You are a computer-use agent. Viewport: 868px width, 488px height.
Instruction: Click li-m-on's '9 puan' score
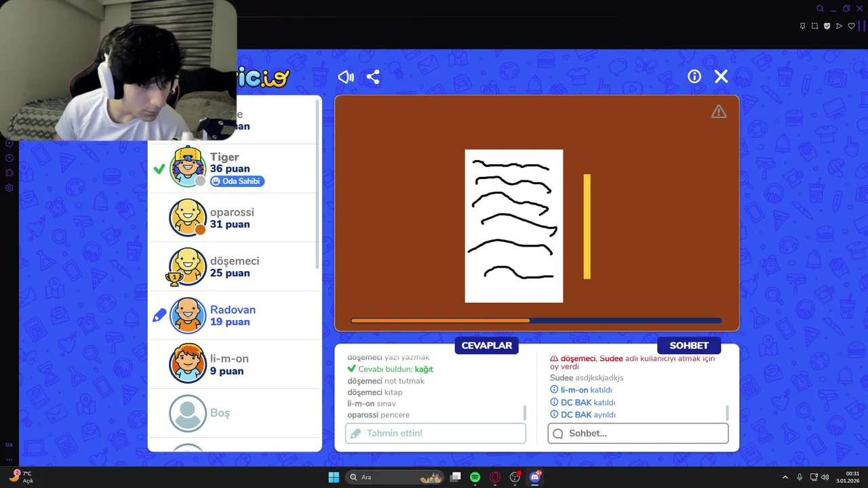click(226, 371)
